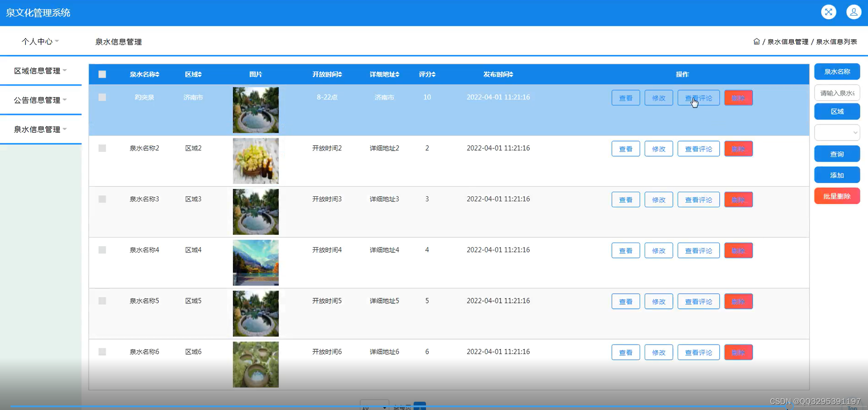Click 修改 button for 泉水名称3
The width and height of the screenshot is (868, 410).
pos(658,200)
